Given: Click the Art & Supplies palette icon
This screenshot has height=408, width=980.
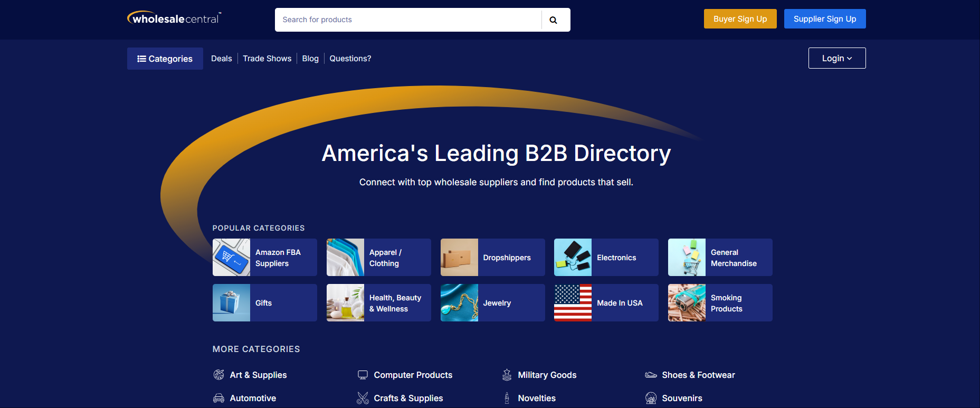Looking at the screenshot, I should [218, 375].
